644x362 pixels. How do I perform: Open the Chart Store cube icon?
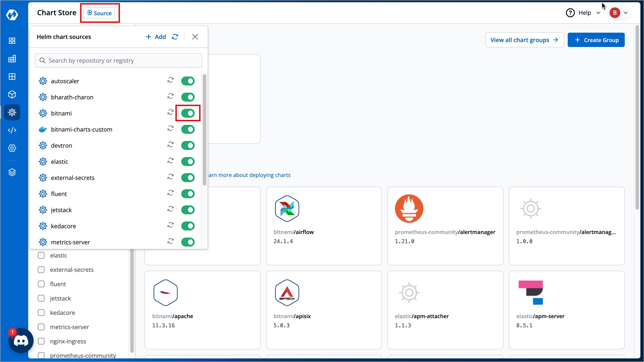click(12, 94)
